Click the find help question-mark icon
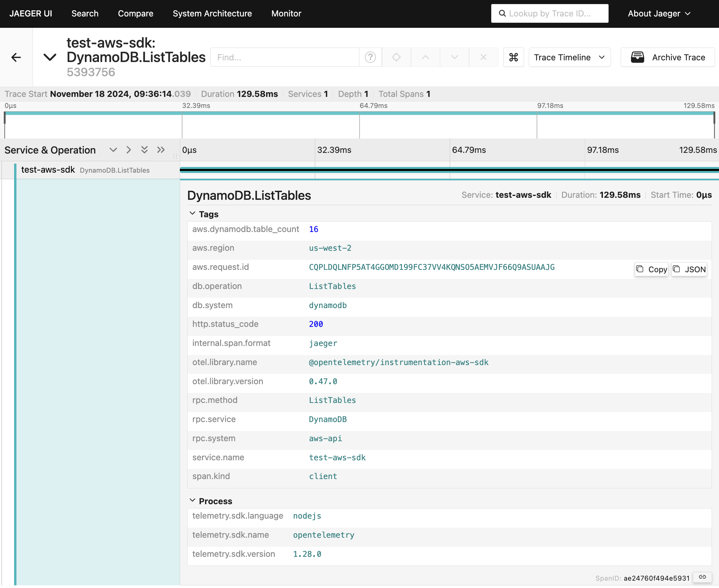This screenshot has height=588, width=719. [x=370, y=57]
